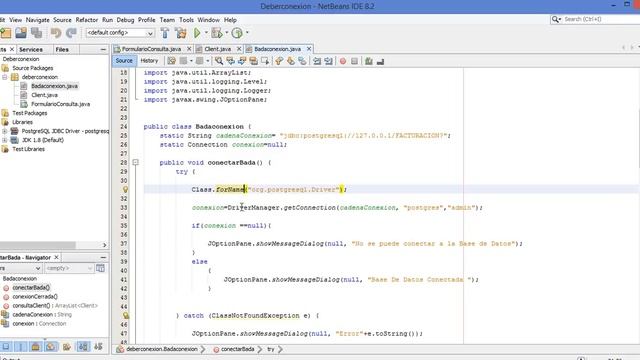Viewport: 640px width, 360px height.
Task: Click deberconexion.Badaconexion breadcrumb
Action: [x=162, y=349]
